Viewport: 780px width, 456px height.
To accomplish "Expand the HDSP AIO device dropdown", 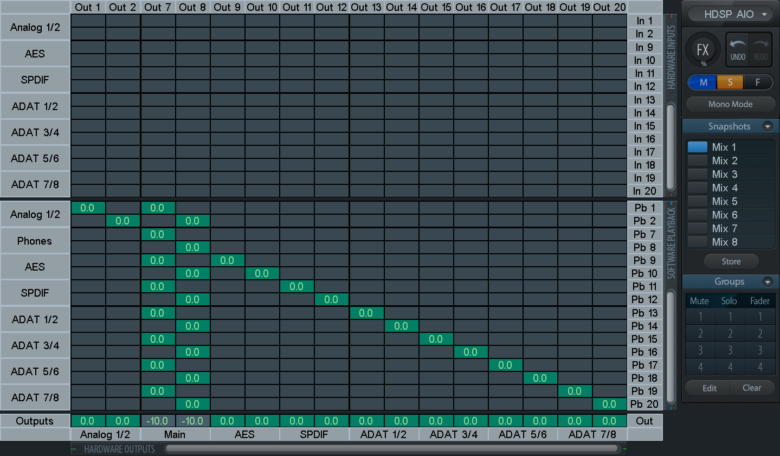I will pyautogui.click(x=730, y=15).
